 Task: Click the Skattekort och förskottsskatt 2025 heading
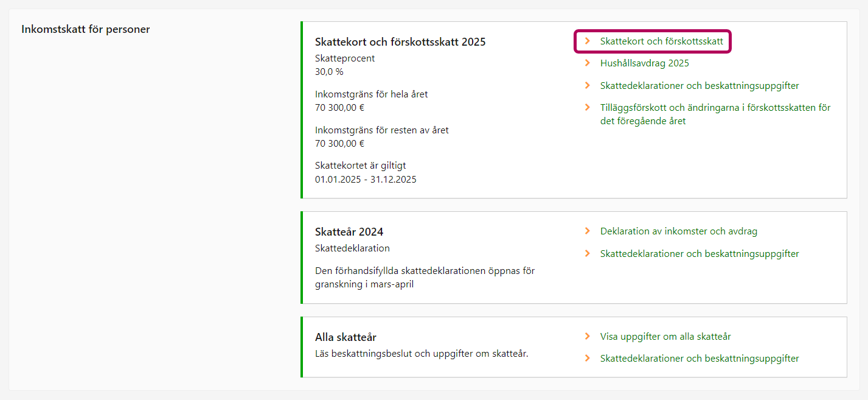click(400, 42)
